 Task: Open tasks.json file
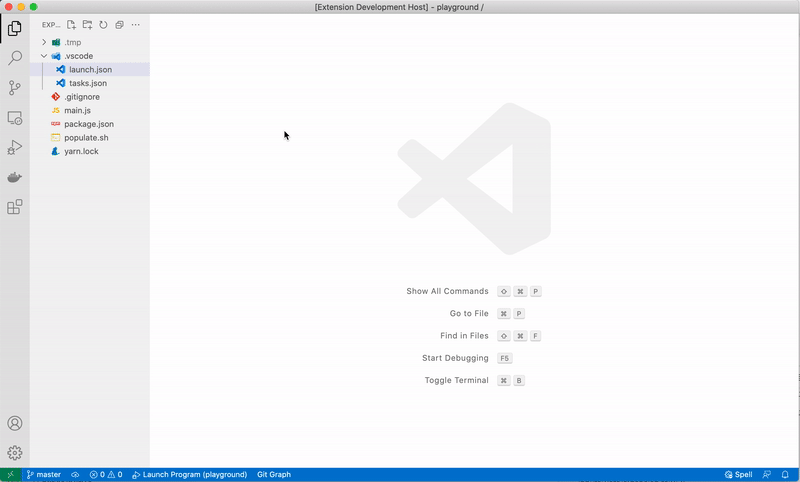pyautogui.click(x=90, y=83)
